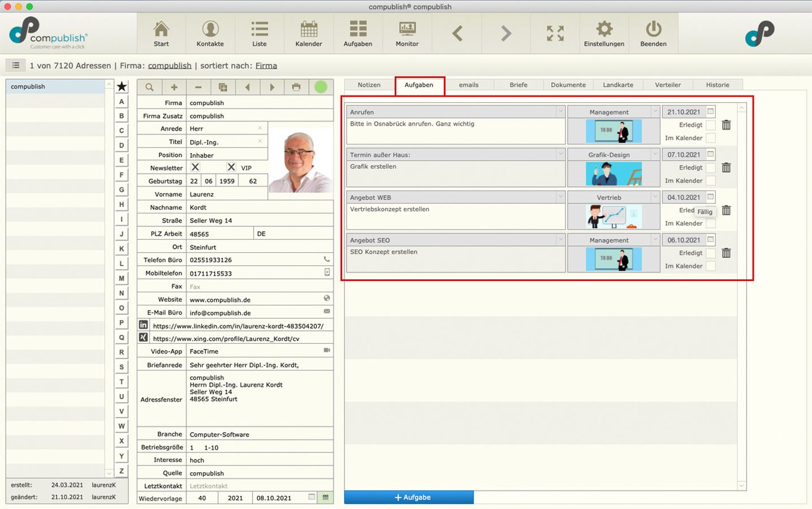Viewport: 812px width, 509px height.
Task: Check Im Kalender for the Grafik-Design task
Action: click(711, 180)
